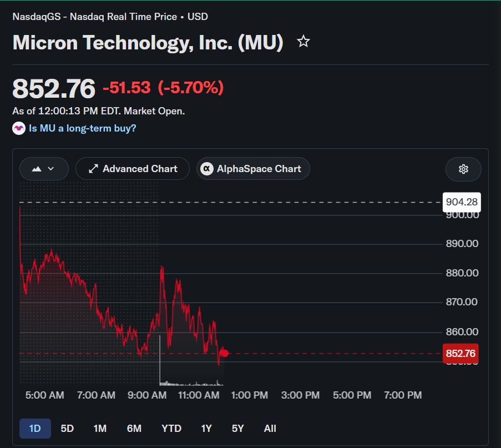
Task: Click the red current price dot on chart
Action: click(x=225, y=353)
